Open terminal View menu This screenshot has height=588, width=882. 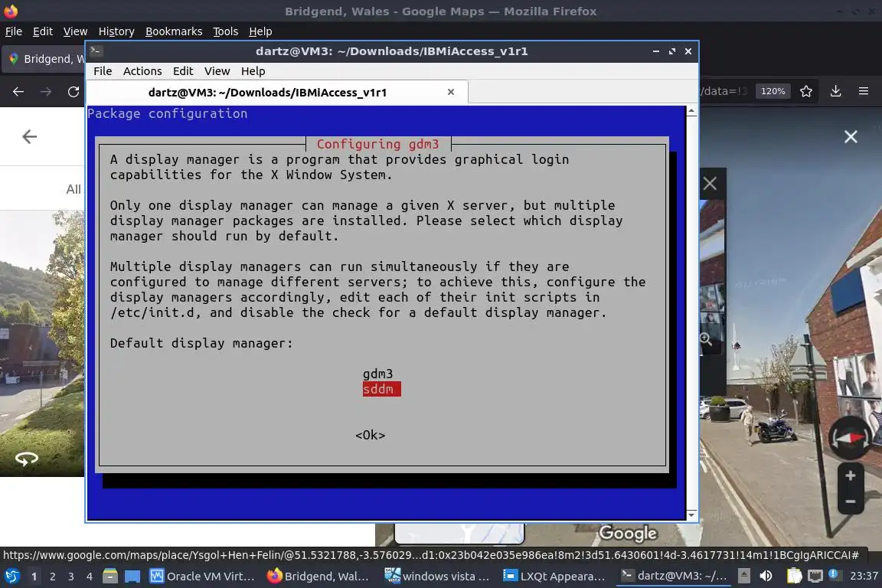tap(217, 71)
